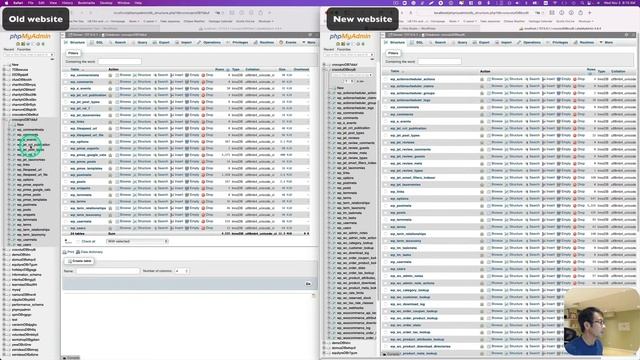Click Browse icon in wp_litespeed_url row
Viewport: 640px width, 360px height.
tap(117, 128)
